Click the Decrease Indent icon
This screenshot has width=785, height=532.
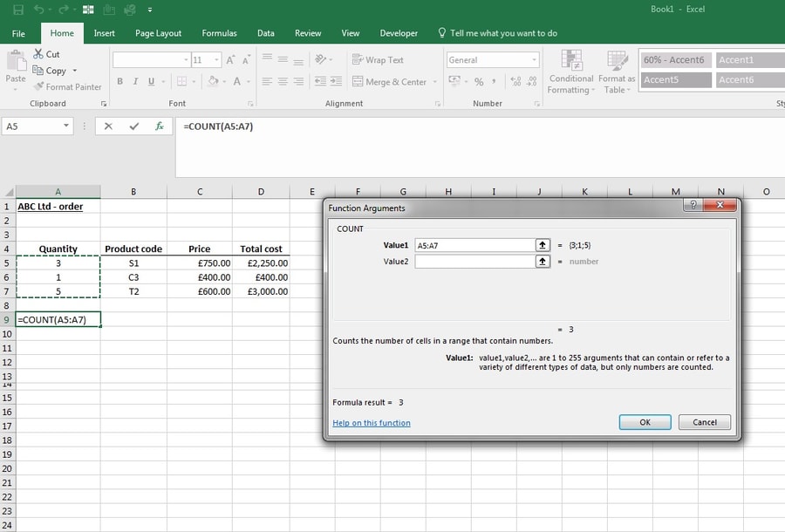point(320,81)
